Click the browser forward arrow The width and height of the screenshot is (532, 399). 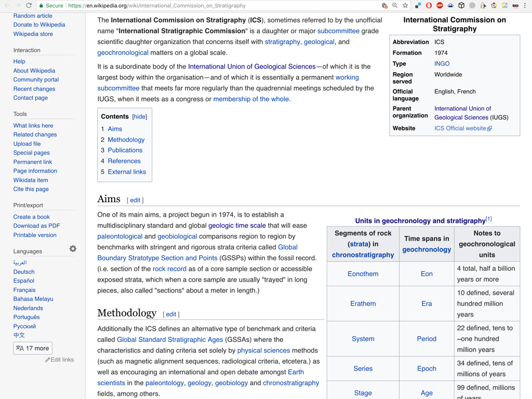click(x=18, y=5)
